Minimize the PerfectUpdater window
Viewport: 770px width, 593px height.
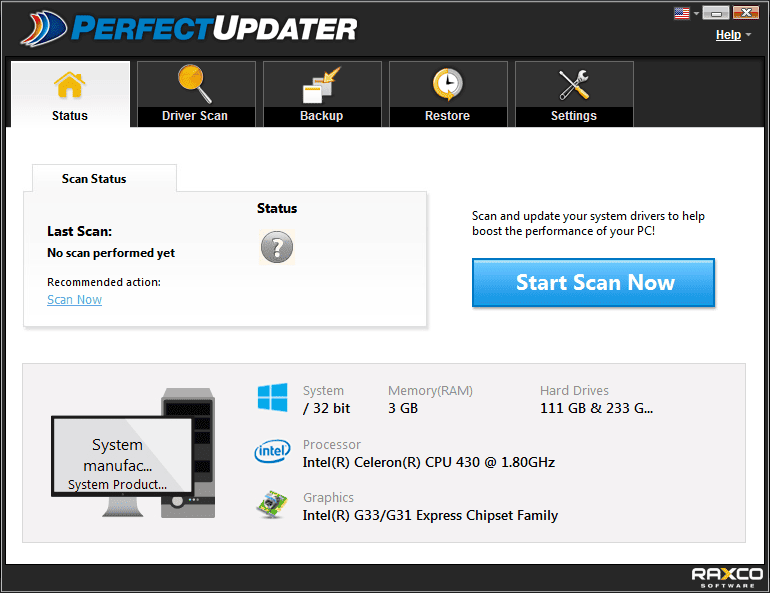715,13
